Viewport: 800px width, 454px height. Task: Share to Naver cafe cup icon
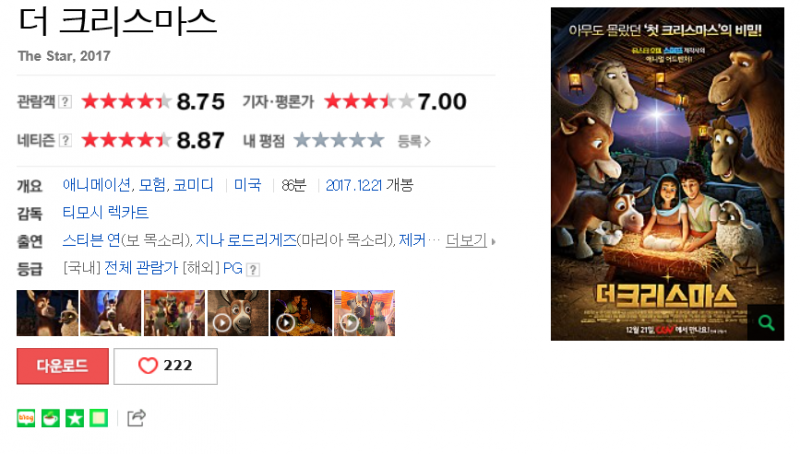(51, 418)
